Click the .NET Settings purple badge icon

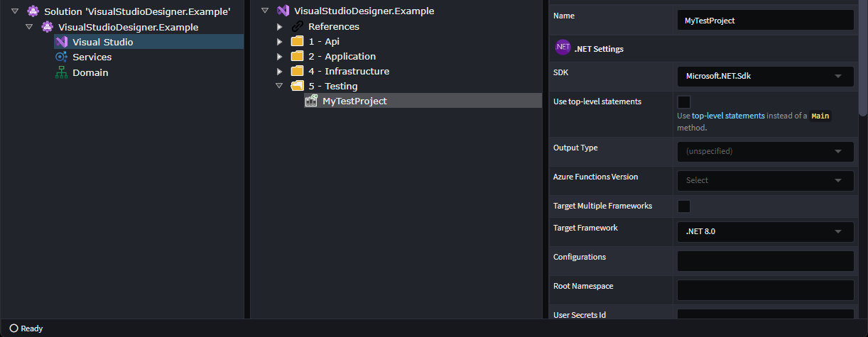tap(563, 48)
